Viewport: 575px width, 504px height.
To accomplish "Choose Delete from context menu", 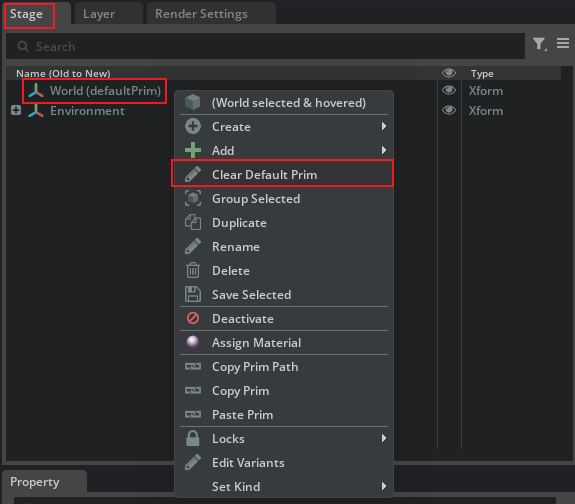I will (284, 271).
